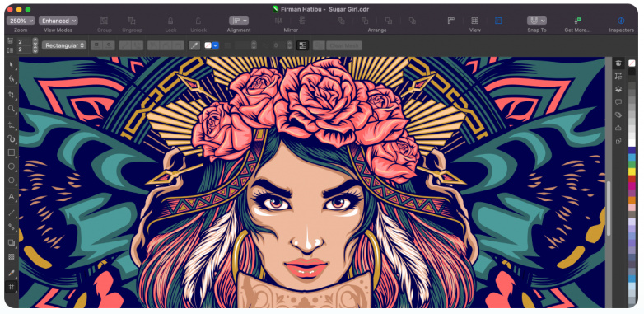Click the mesh grid columns input field
The height and width of the screenshot is (314, 644).
pos(24,41)
